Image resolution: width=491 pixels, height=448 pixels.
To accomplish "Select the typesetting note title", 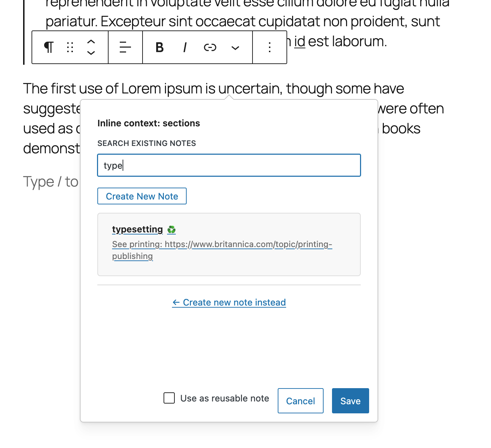I will point(137,229).
